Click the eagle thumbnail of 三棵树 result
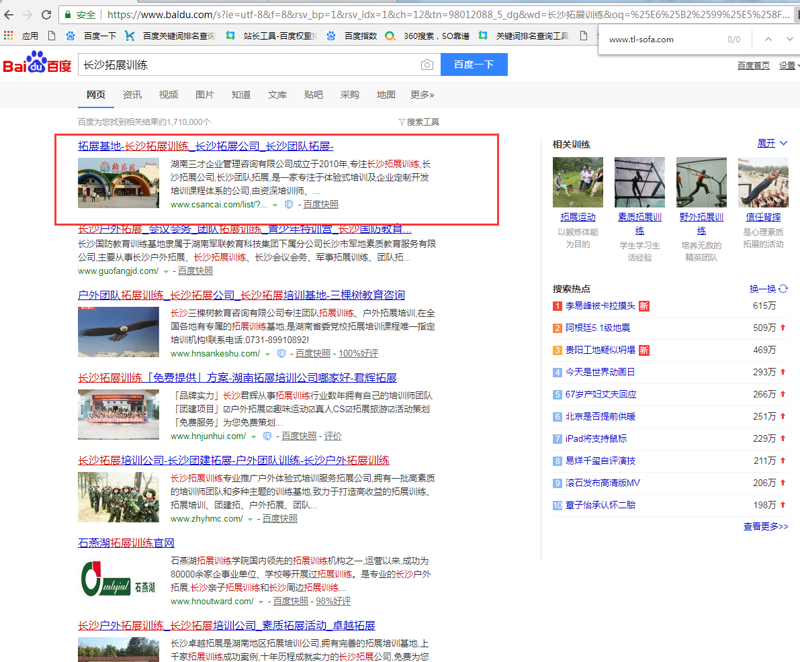Screen dimensions: 800x662 pyautogui.click(x=118, y=332)
